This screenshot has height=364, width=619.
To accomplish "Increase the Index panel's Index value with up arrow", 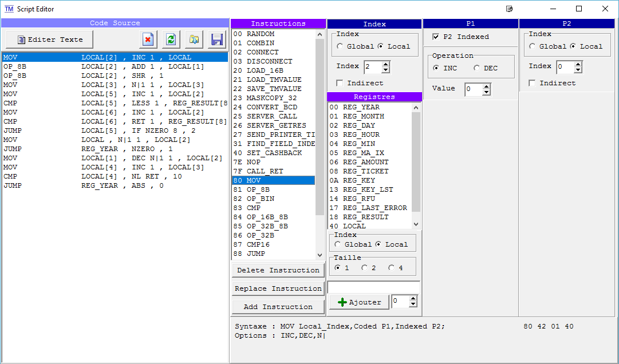I will 385,64.
